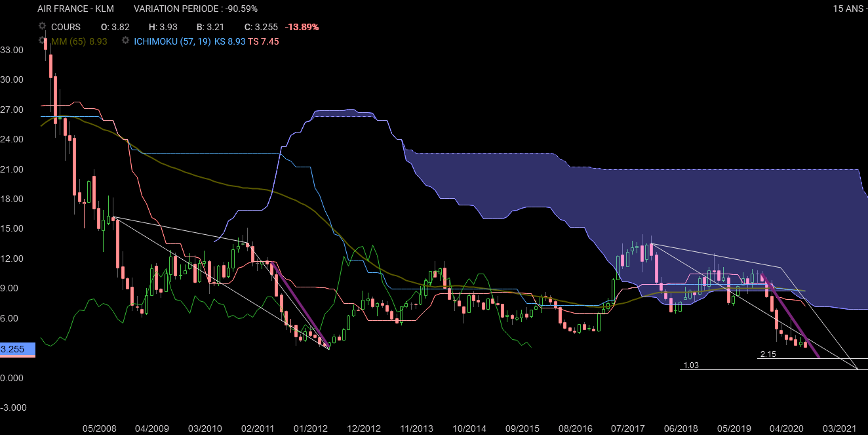Click the 24.00 price axis label
The height and width of the screenshot is (435, 868).
(13, 139)
